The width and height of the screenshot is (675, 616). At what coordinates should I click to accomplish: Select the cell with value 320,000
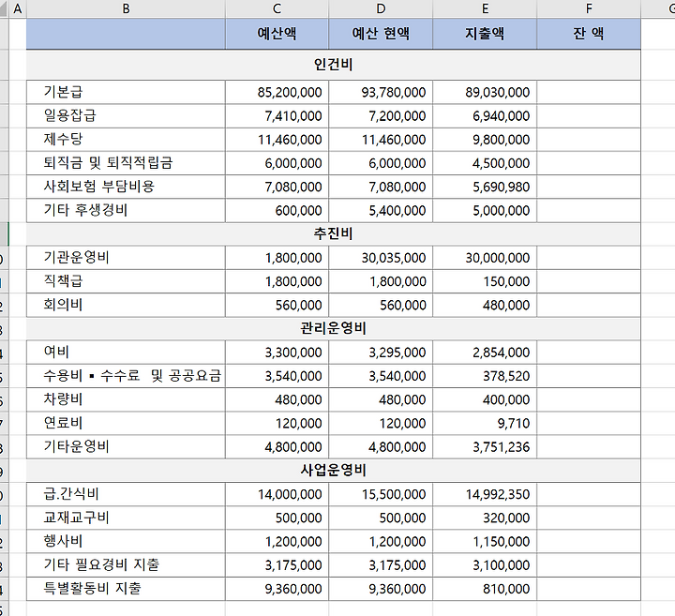[x=486, y=518]
